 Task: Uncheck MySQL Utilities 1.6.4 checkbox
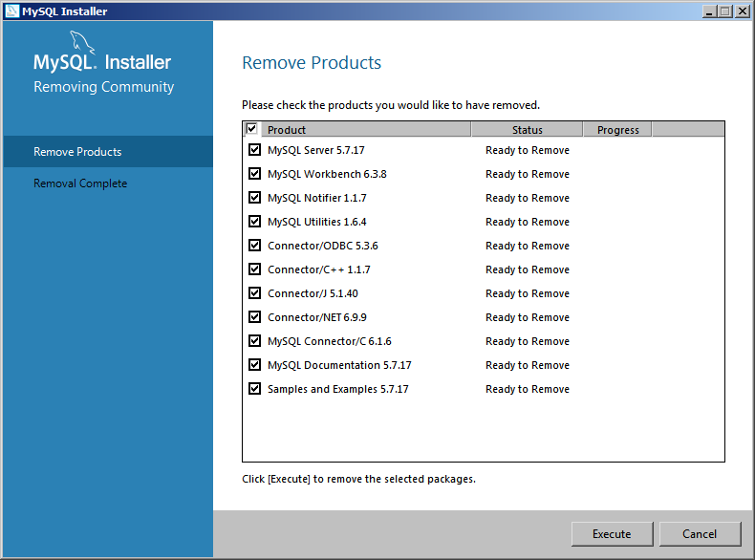click(x=255, y=222)
